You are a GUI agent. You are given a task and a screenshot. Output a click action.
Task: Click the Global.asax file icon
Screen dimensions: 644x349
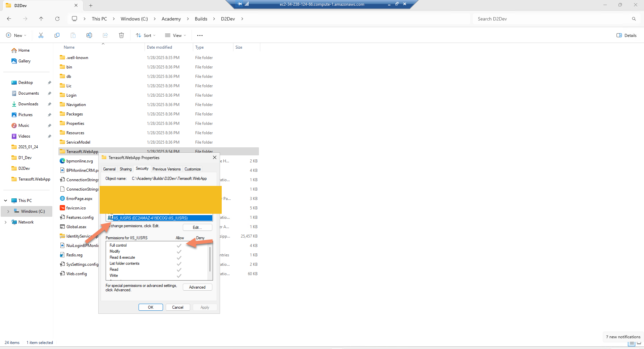click(62, 227)
